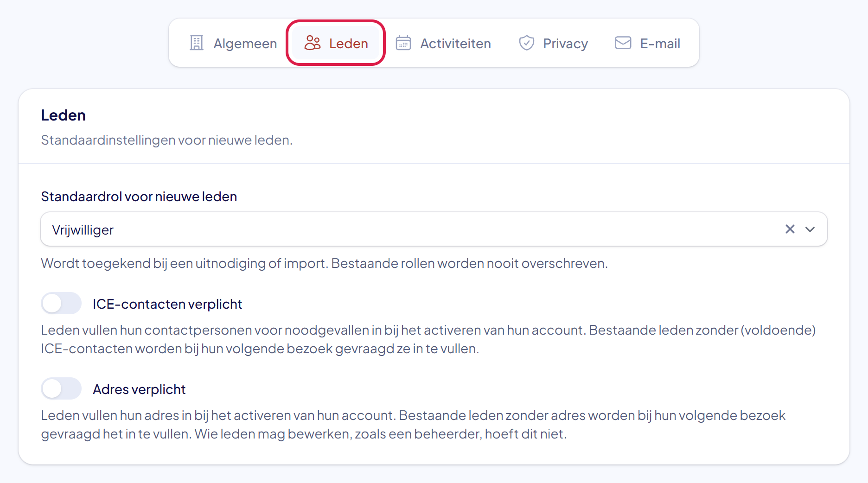Viewport: 868px width, 483px height.
Task: Click the Leden section heading
Action: [64, 115]
